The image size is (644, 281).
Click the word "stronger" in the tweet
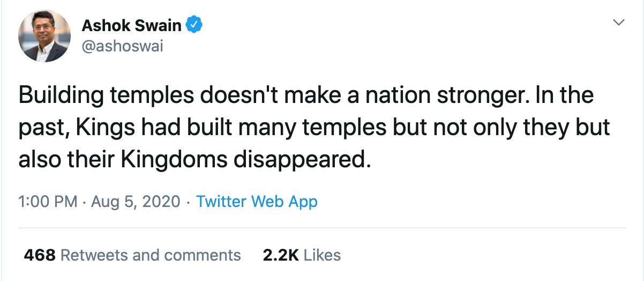(483, 95)
